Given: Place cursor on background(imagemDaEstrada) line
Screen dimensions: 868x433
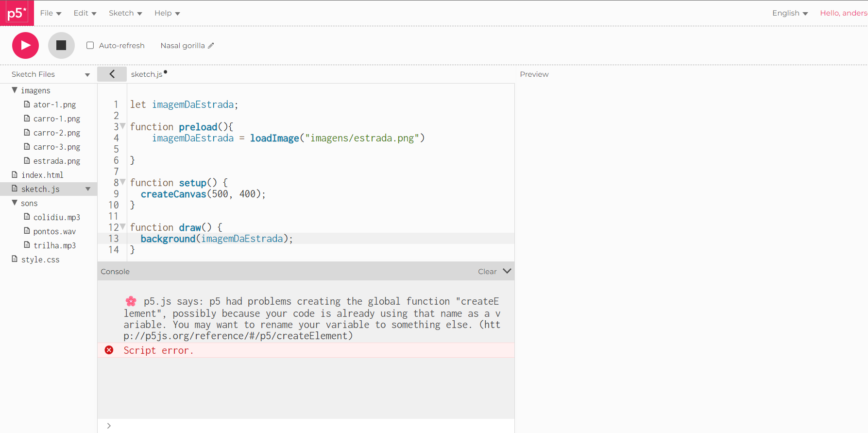Looking at the screenshot, I should point(217,239).
